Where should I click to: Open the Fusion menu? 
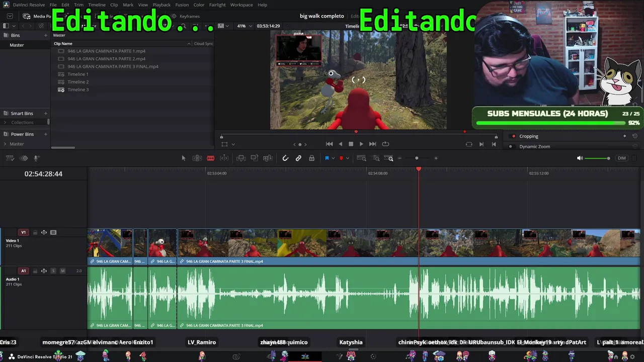[x=182, y=5]
